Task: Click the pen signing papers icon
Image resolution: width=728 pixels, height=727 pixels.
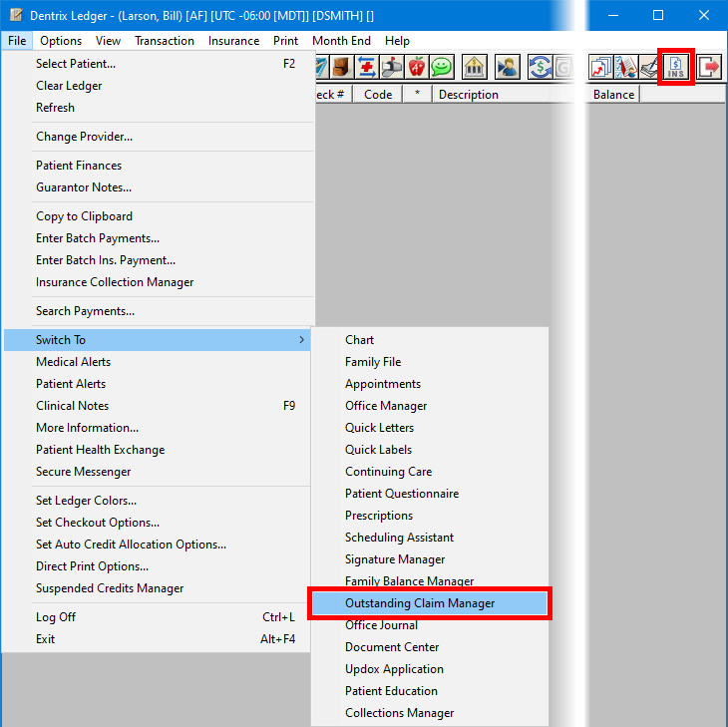Action: pos(650,68)
